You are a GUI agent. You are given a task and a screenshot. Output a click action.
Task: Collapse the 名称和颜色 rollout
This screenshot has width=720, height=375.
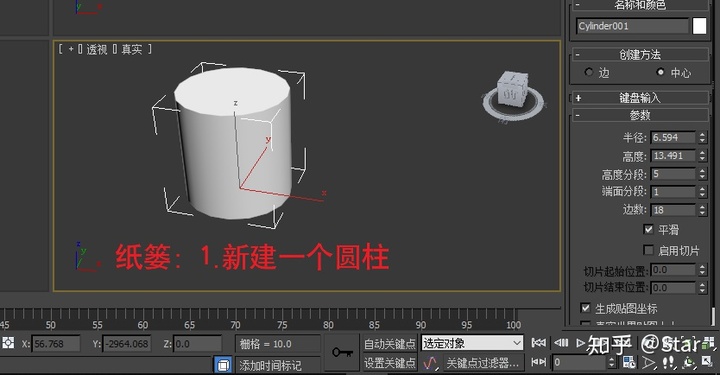tap(640, 5)
